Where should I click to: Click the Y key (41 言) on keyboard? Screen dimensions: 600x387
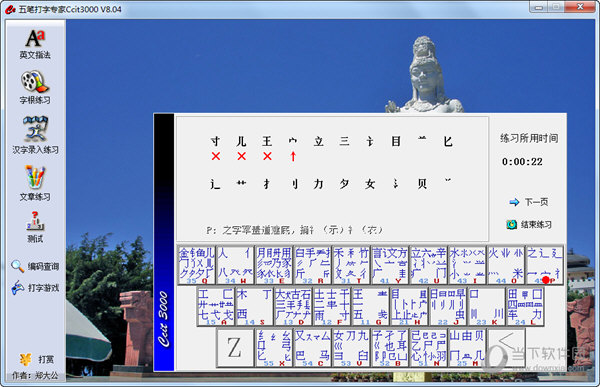pyautogui.click(x=390, y=265)
